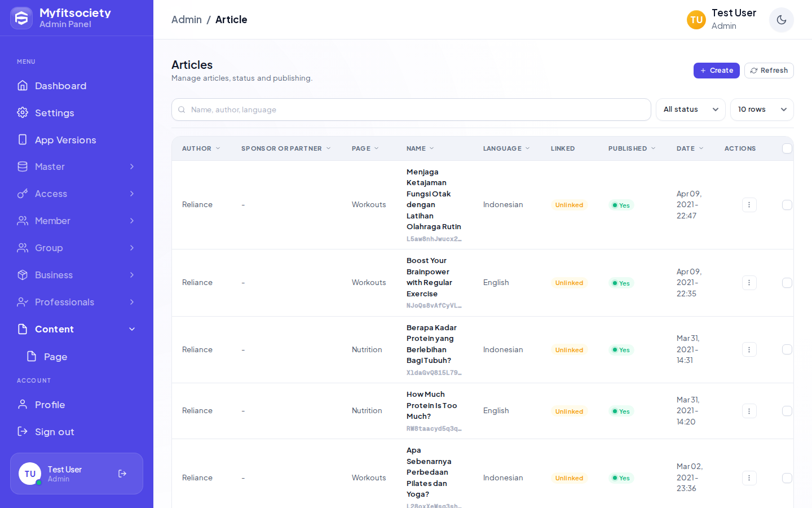Click the TU avatar in header
The image size is (812, 508).
696,20
